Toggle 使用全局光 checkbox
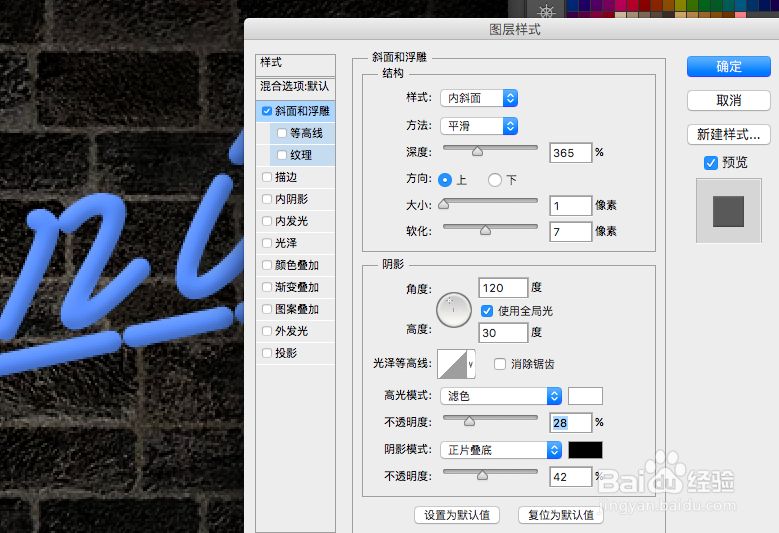The width and height of the screenshot is (779, 533). tap(487, 311)
